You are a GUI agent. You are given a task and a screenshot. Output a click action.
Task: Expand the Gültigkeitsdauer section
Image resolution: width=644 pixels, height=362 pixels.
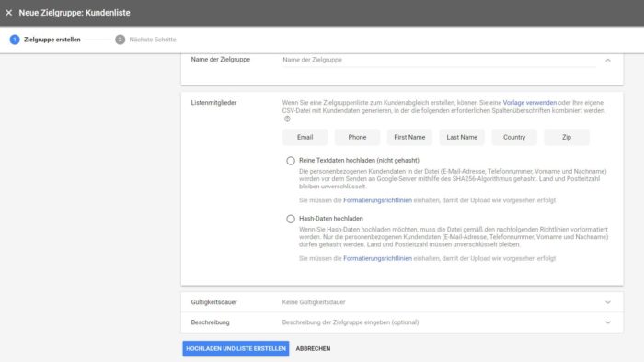pos(608,302)
